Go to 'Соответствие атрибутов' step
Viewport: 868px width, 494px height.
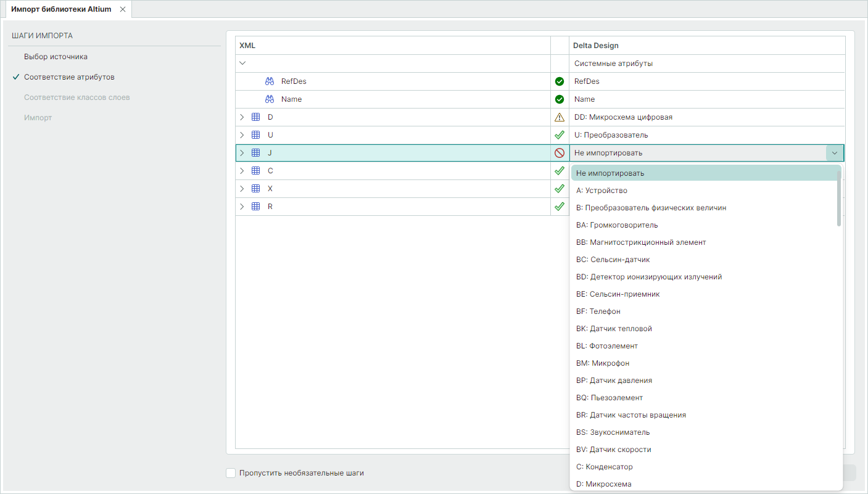(68, 77)
